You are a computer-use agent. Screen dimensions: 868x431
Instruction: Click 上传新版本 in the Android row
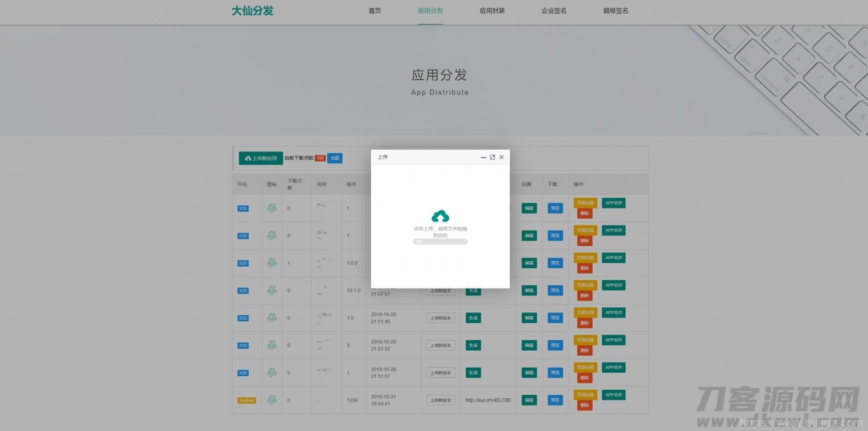441,400
